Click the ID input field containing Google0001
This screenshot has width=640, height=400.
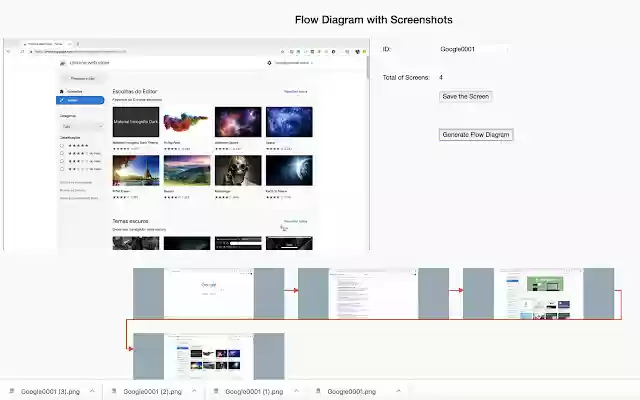[x=473, y=49]
